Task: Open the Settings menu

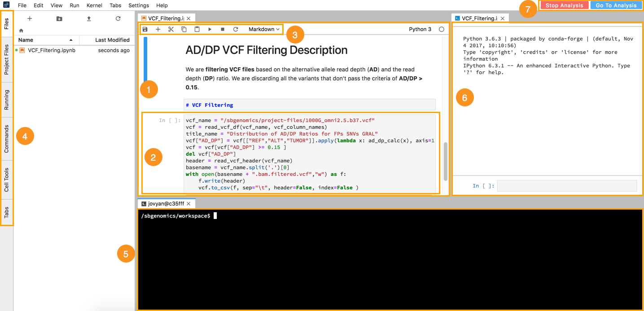Action: [138, 5]
